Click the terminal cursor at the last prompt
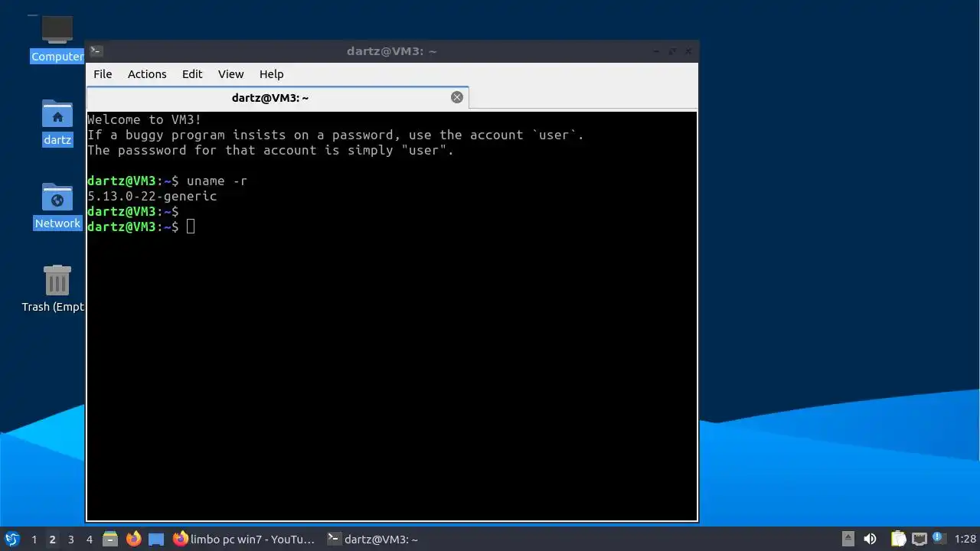The image size is (980, 551). (191, 227)
